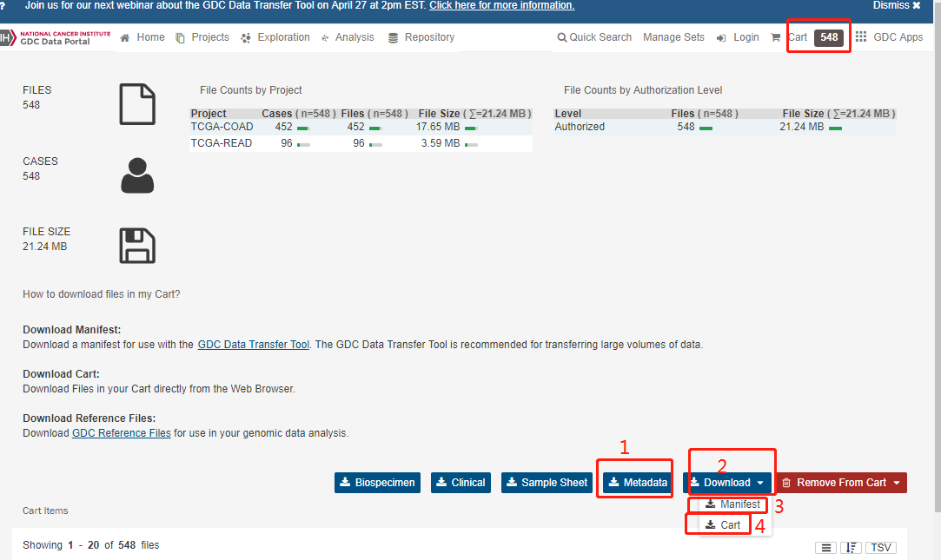941x560 pixels.
Task: Open the Cart with 548 items
Action: 808,37
